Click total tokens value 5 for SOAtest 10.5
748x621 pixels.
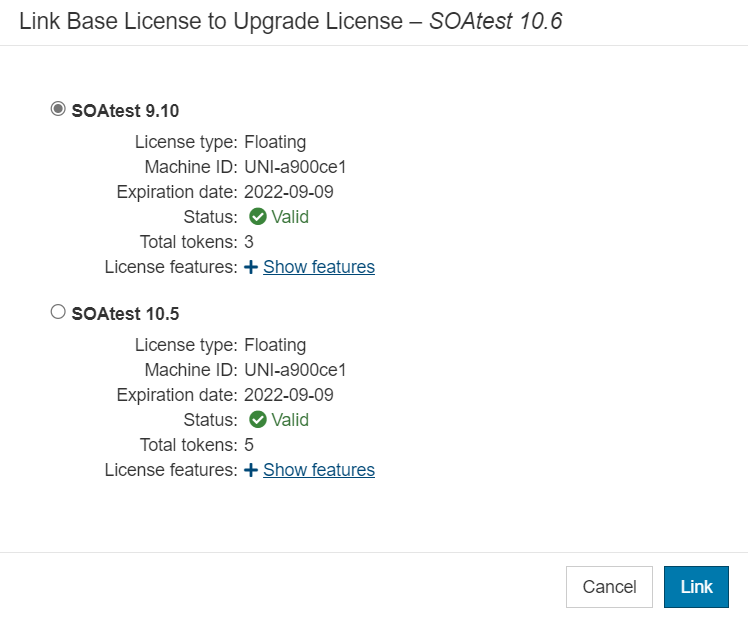249,445
